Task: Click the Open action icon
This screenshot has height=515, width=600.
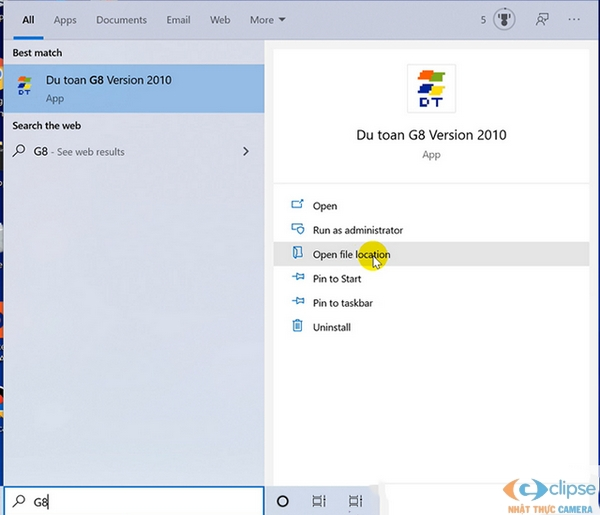Action: click(297, 204)
